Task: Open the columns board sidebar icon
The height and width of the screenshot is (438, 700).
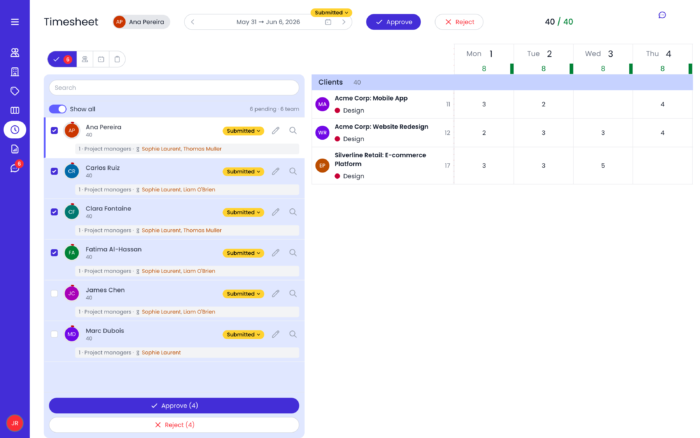Action: (15, 110)
